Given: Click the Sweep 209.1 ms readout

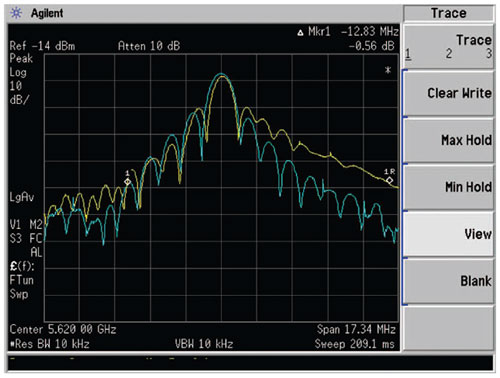Looking at the screenshot, I should [x=355, y=344].
